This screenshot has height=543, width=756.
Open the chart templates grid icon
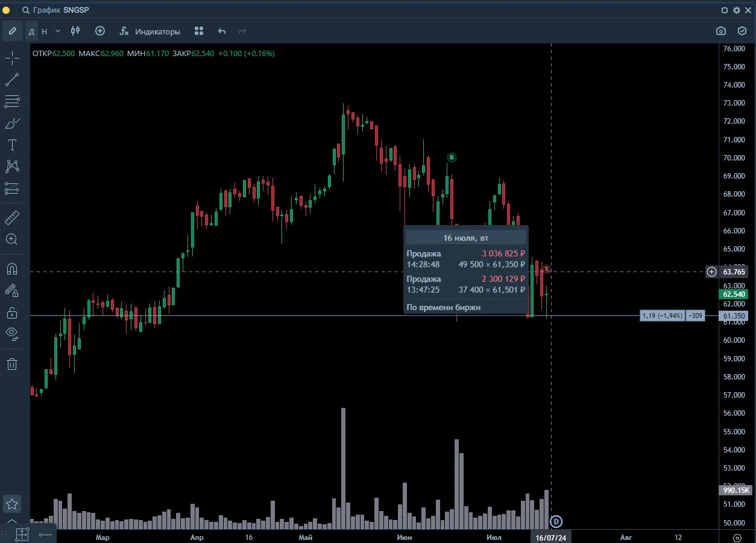[x=200, y=31]
